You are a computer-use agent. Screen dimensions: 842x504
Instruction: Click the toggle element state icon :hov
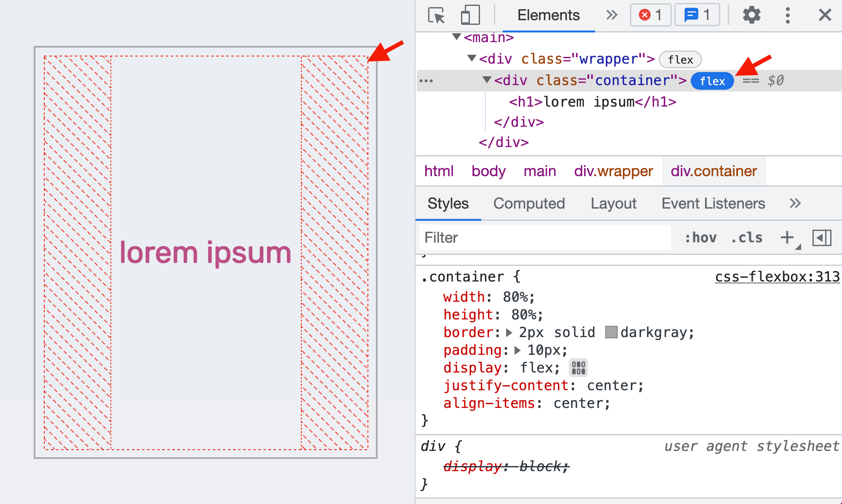click(x=697, y=237)
